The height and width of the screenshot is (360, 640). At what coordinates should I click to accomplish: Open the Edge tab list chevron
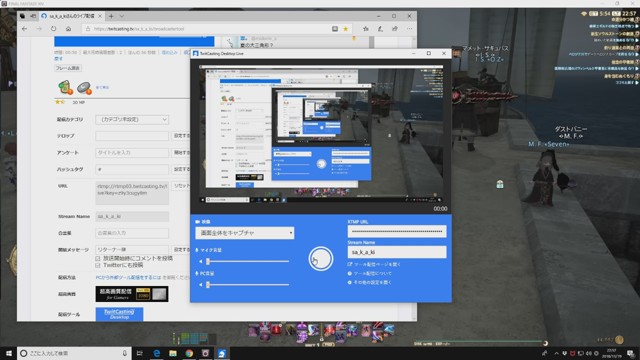(122, 16)
